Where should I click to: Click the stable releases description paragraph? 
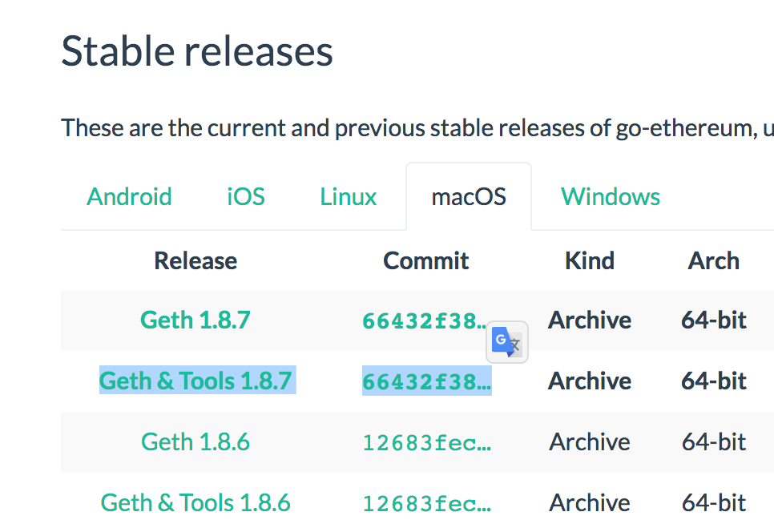[x=417, y=128]
